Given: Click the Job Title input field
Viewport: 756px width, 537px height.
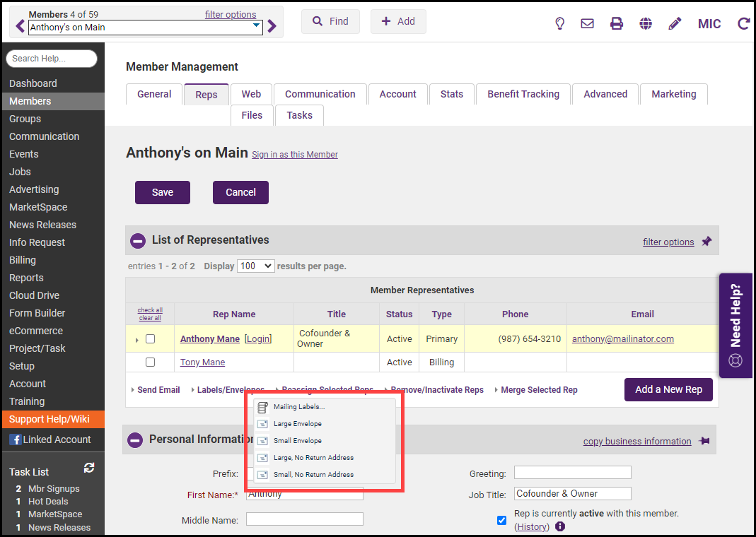Looking at the screenshot, I should [572, 494].
